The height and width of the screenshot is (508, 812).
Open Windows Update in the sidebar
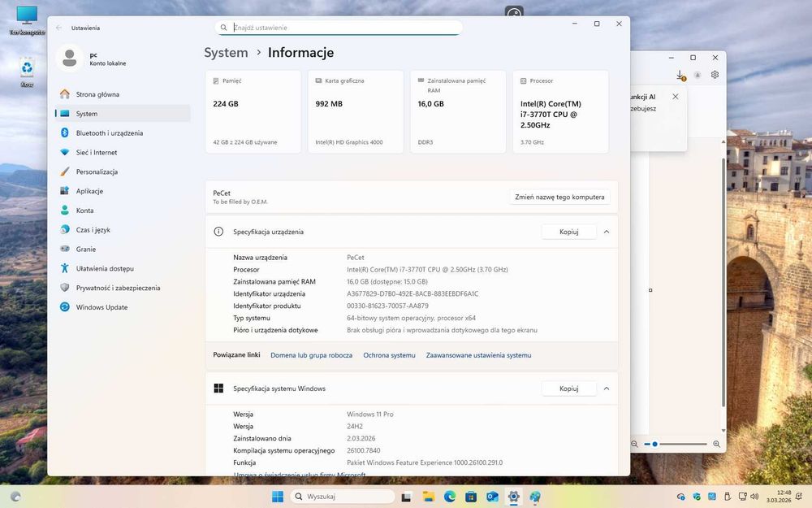123,307
